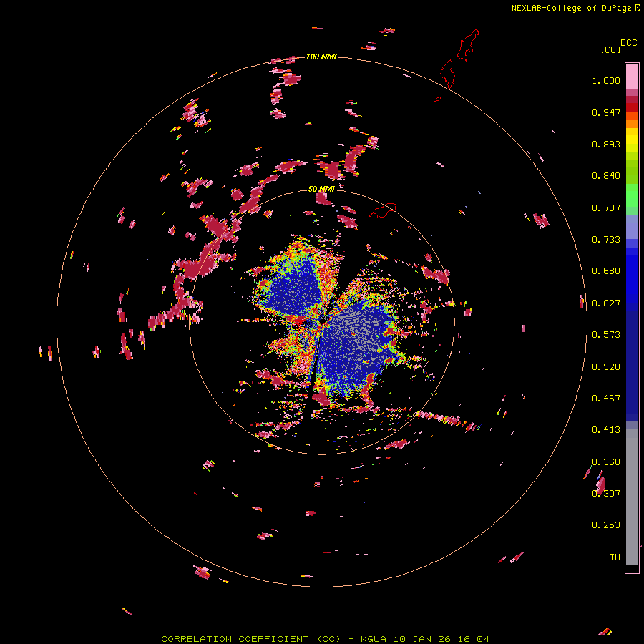Screen dimensions: 644x644
Task: Click the 0.253 scale label
Action: 606,525
